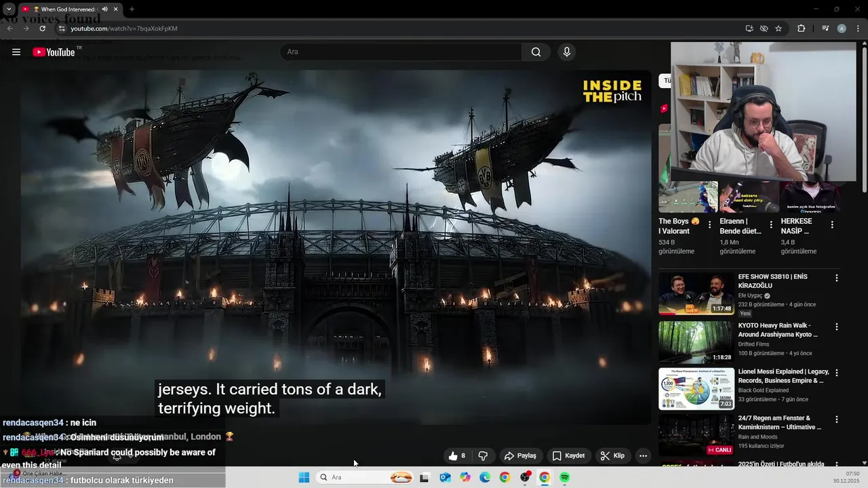Bookmark this page with star icon
Screen dimensions: 868x488
(x=778, y=28)
